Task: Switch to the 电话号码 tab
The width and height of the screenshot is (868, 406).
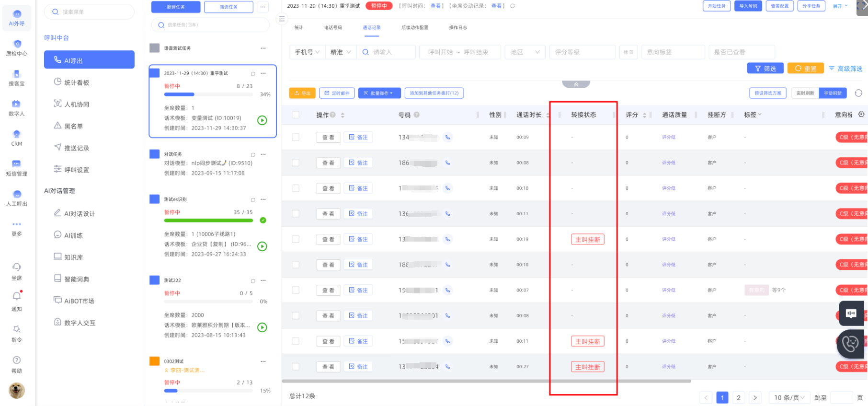Action: pyautogui.click(x=333, y=28)
